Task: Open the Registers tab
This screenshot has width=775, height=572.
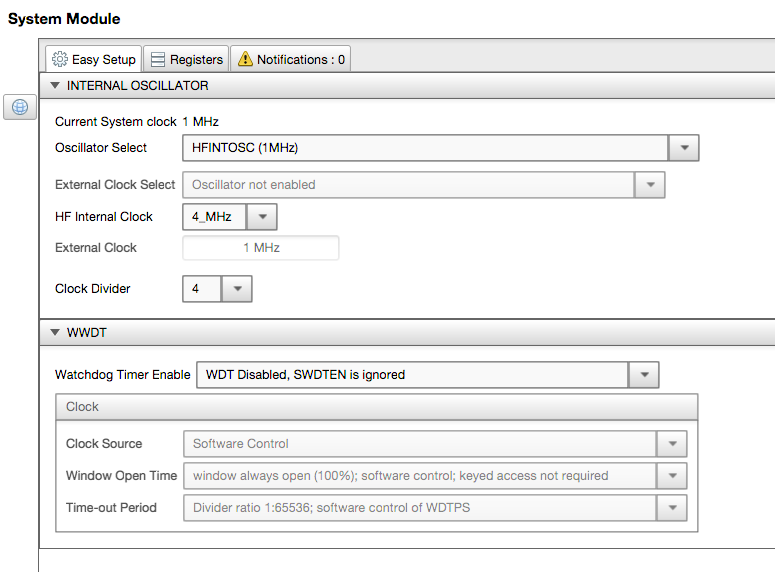Action: 186,59
